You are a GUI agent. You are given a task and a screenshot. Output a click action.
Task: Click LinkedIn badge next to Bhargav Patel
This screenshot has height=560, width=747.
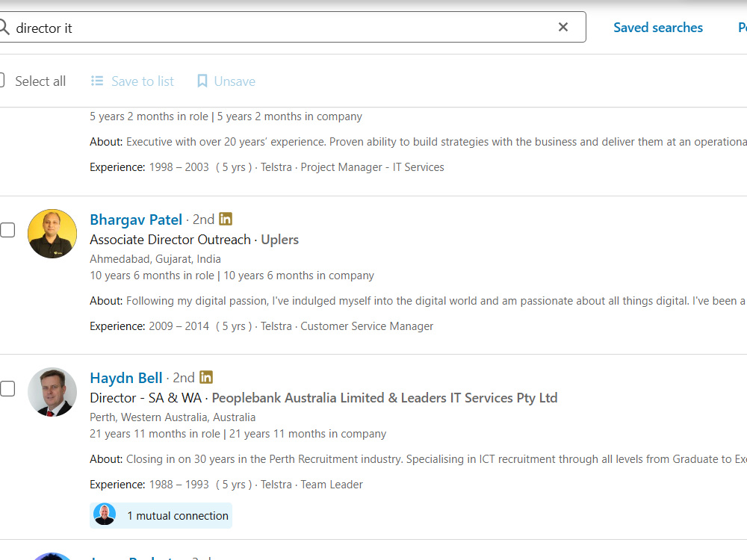click(226, 219)
